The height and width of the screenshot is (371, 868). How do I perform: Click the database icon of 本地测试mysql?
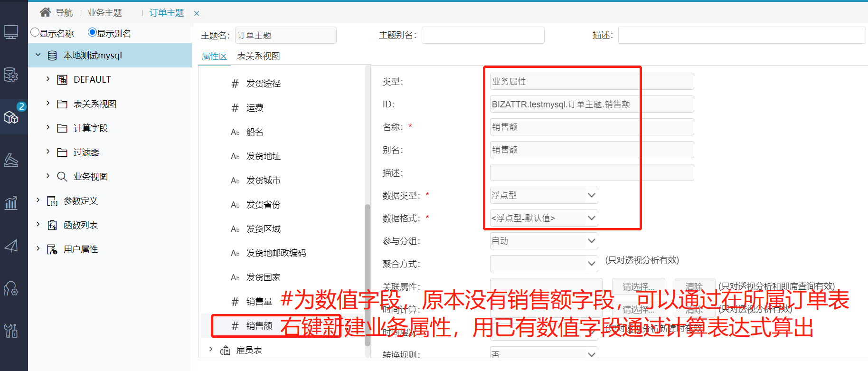[x=53, y=56]
